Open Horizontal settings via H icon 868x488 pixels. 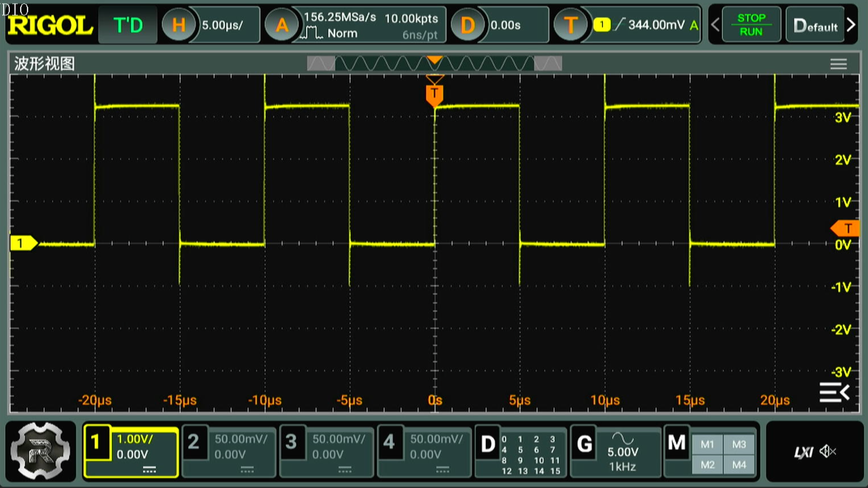coord(179,25)
